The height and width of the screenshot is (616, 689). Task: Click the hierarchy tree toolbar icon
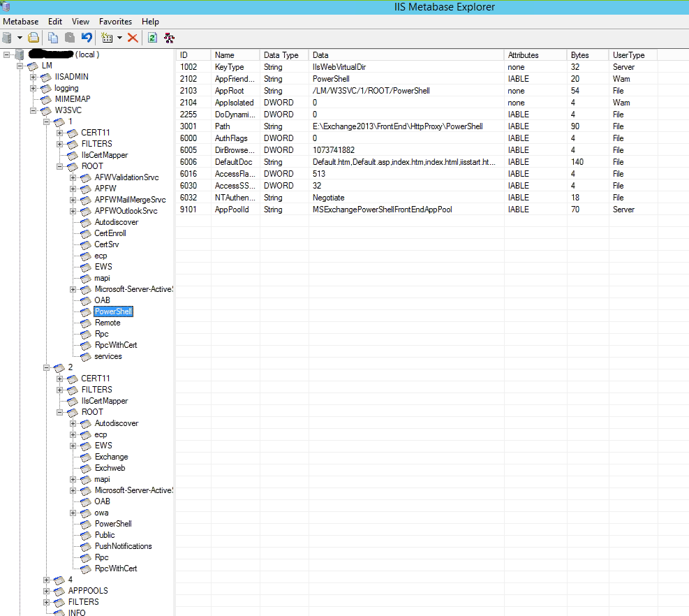[169, 38]
